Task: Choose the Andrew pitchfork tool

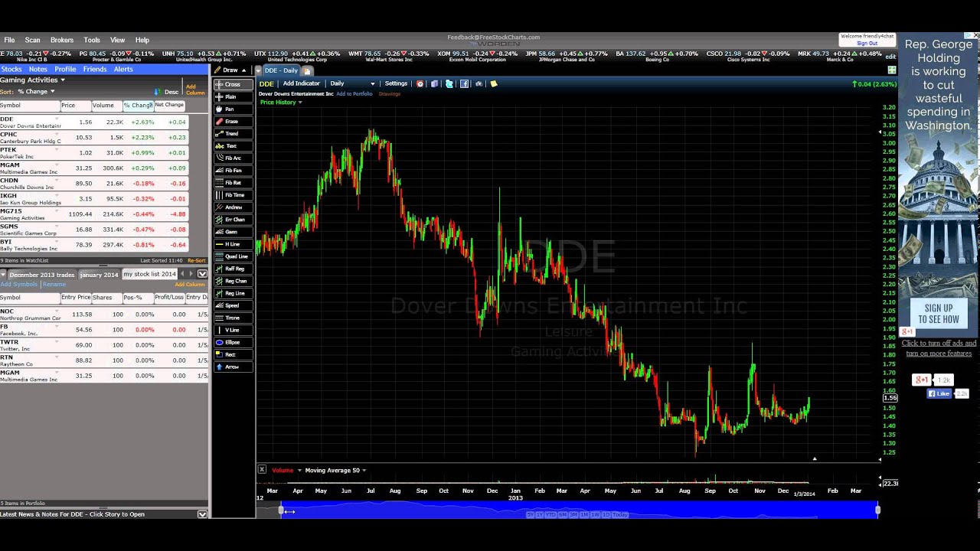Action: [x=233, y=207]
